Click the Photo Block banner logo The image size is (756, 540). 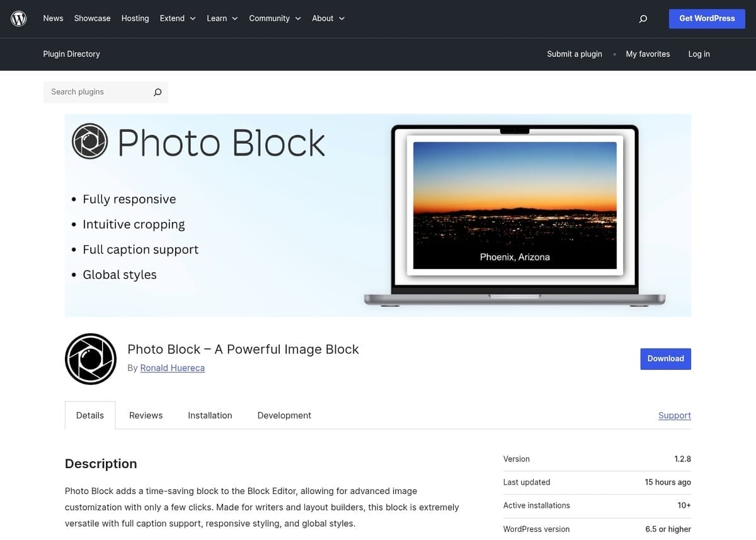90,141
